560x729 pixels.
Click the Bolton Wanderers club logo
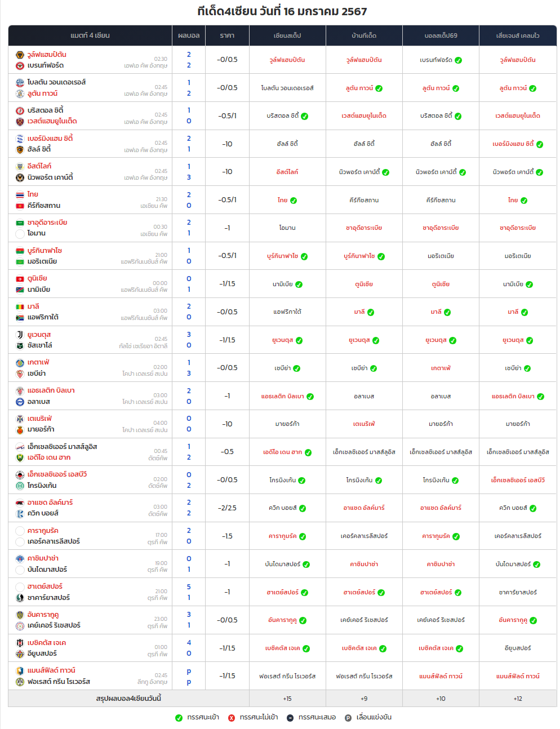(x=20, y=82)
